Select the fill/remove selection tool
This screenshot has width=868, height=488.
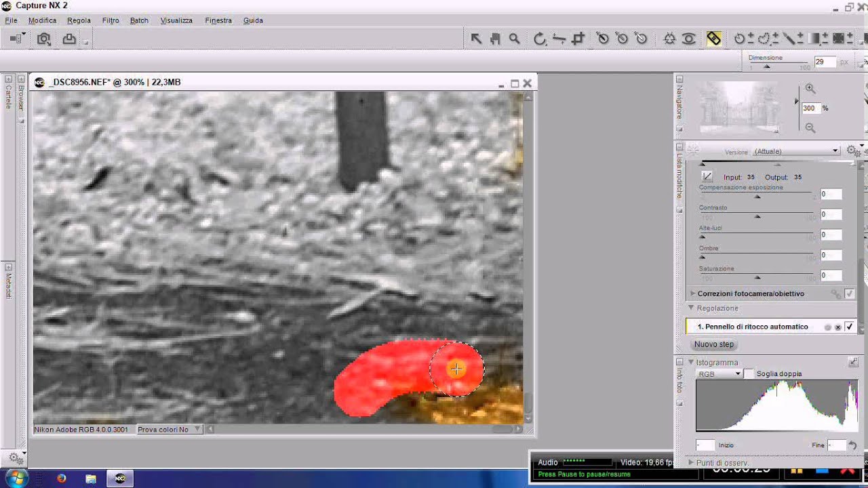click(838, 39)
